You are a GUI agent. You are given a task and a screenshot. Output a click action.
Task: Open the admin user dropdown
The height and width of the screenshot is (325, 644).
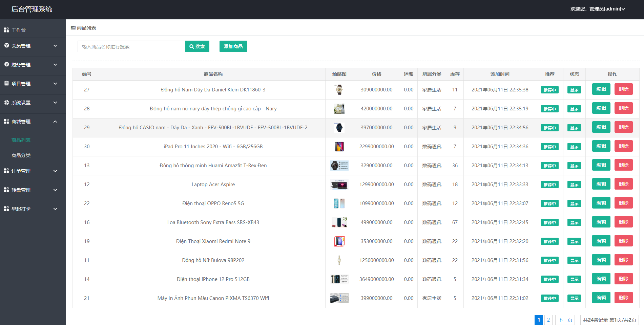point(598,9)
